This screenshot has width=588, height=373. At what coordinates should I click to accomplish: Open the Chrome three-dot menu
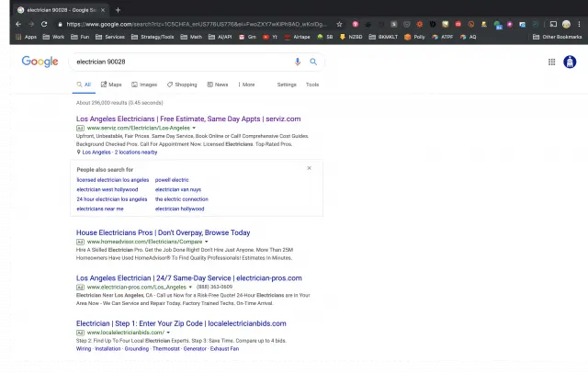[x=579, y=24]
